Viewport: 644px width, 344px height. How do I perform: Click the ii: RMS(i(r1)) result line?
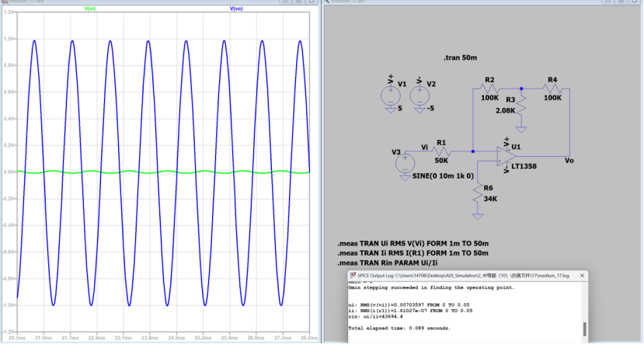(410, 311)
